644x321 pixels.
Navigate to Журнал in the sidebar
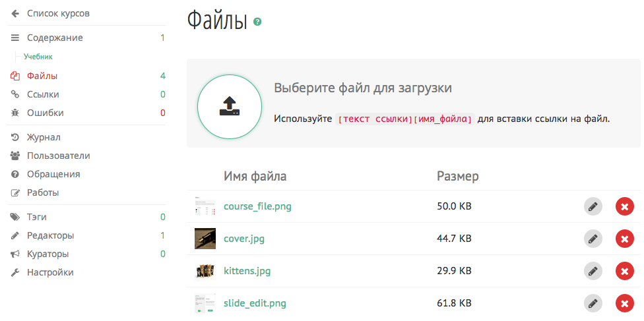(44, 137)
